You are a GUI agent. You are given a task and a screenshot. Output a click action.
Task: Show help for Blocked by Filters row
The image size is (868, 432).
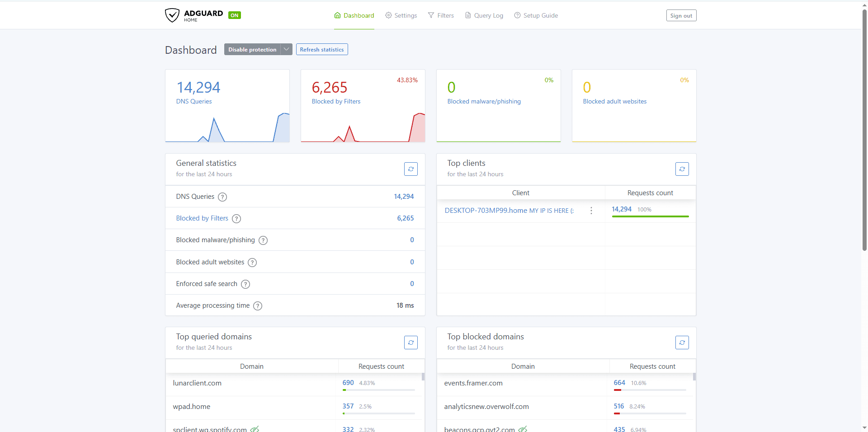(236, 219)
